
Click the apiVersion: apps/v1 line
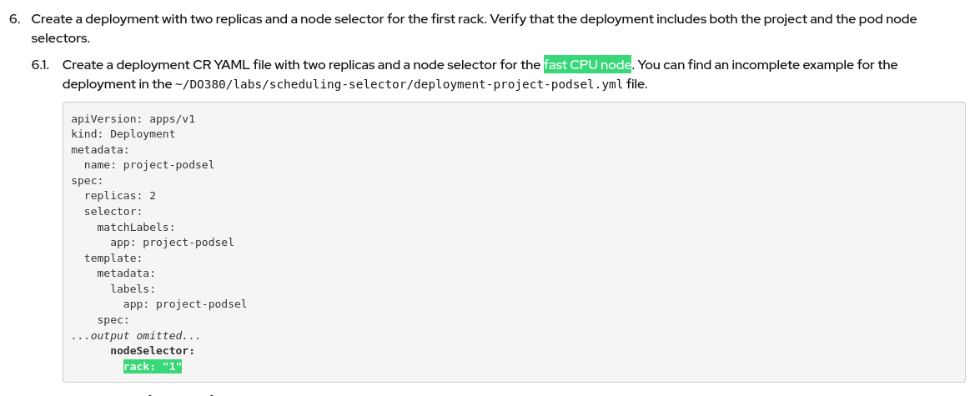pos(133,118)
